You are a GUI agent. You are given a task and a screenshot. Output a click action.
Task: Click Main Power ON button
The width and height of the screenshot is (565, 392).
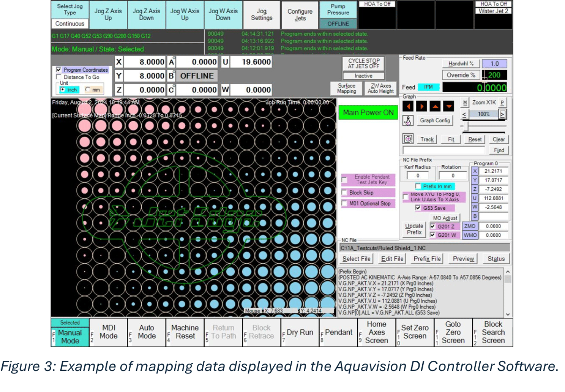click(368, 112)
